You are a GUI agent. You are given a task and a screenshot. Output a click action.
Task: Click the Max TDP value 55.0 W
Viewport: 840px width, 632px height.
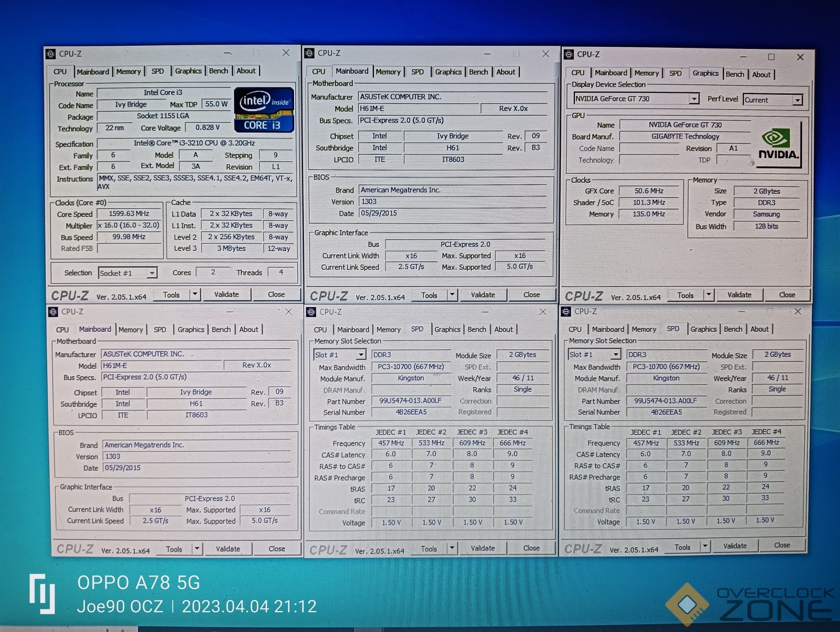(x=217, y=104)
